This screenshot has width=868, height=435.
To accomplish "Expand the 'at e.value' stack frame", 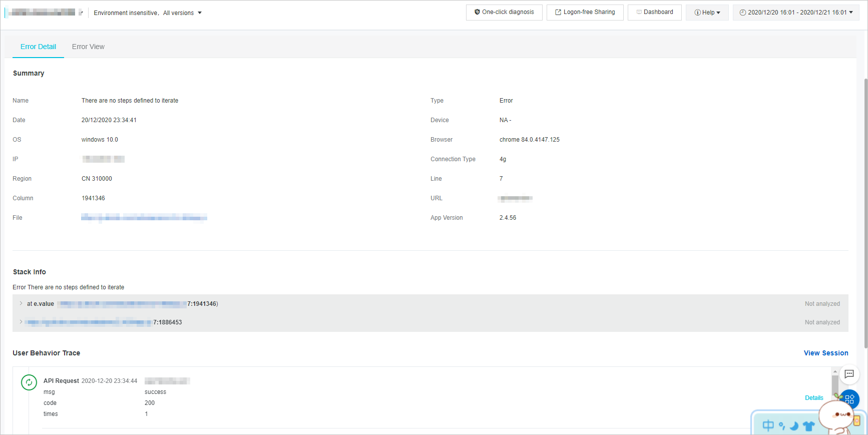I will [x=21, y=303].
